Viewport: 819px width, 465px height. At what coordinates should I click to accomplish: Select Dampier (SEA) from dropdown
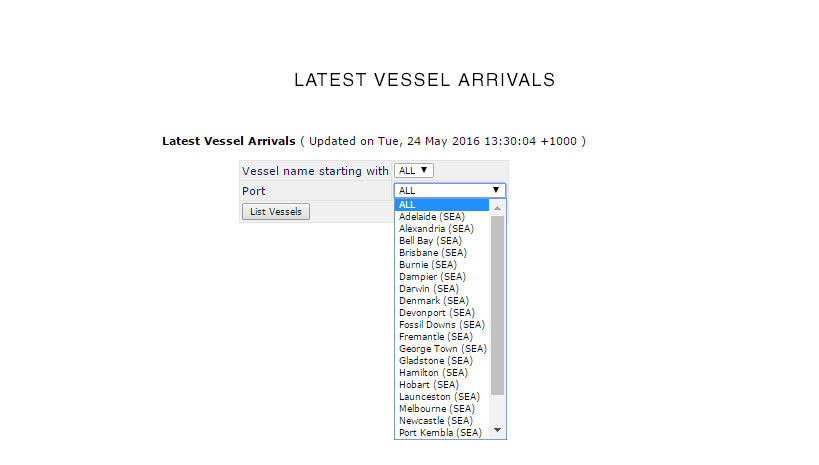coord(432,276)
